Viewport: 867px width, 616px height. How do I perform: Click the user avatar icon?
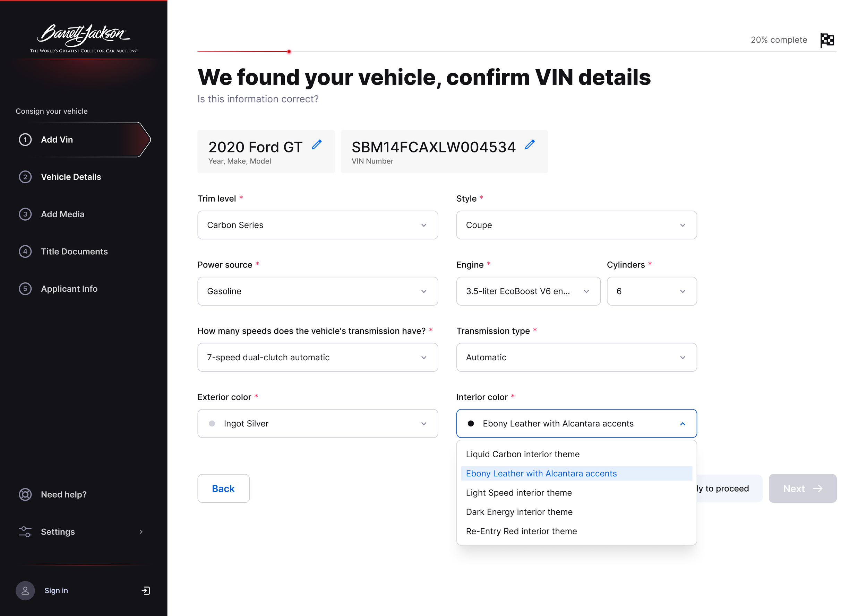25,590
